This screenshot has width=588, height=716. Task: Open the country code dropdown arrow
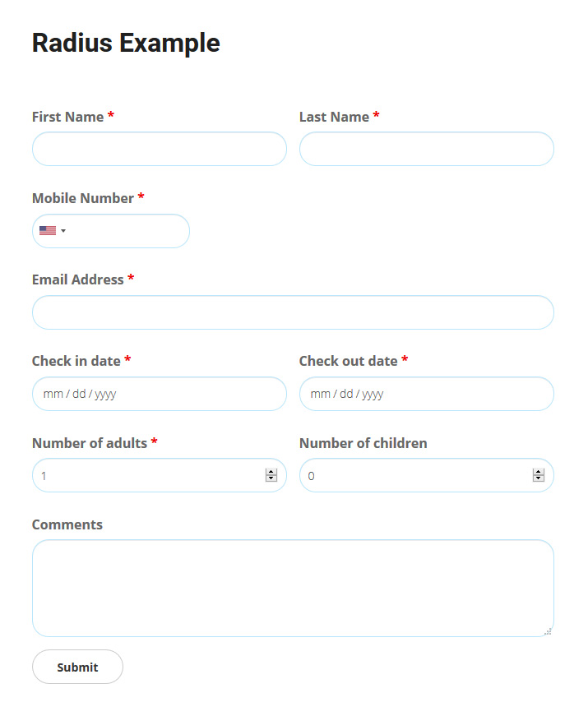pos(63,231)
